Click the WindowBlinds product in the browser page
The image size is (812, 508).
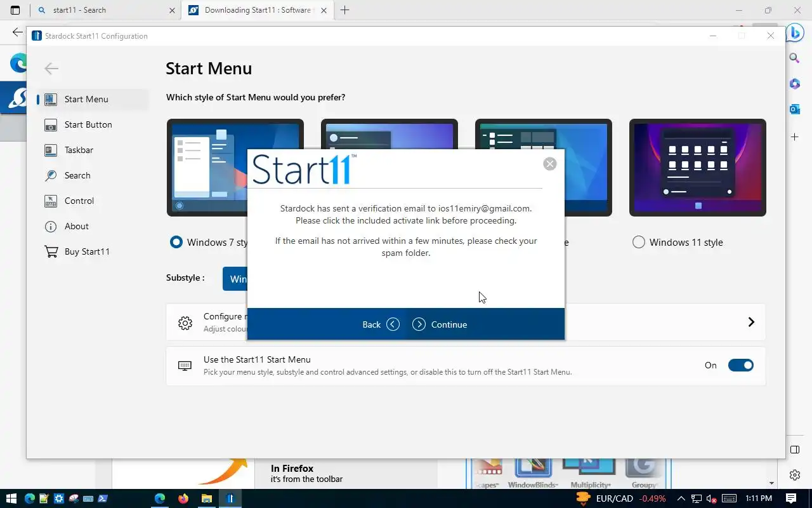point(533,473)
